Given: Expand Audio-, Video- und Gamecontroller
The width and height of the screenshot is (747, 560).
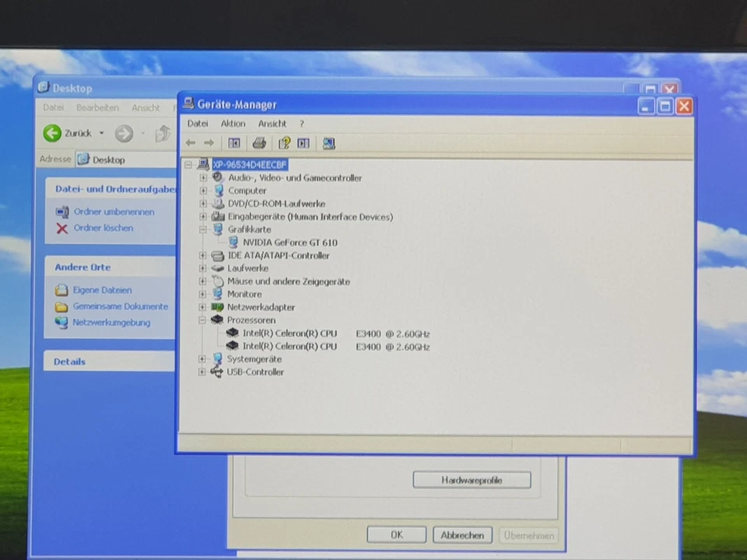Looking at the screenshot, I should 203,177.
